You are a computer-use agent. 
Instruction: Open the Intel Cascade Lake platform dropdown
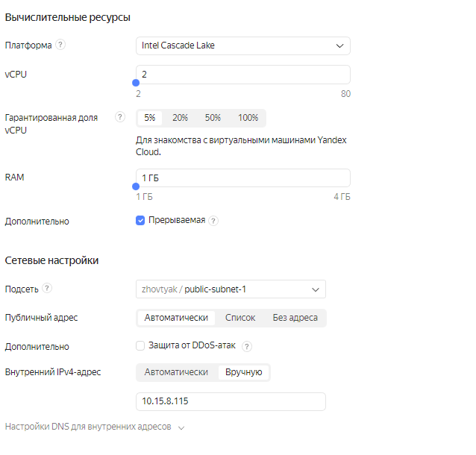[x=243, y=45]
